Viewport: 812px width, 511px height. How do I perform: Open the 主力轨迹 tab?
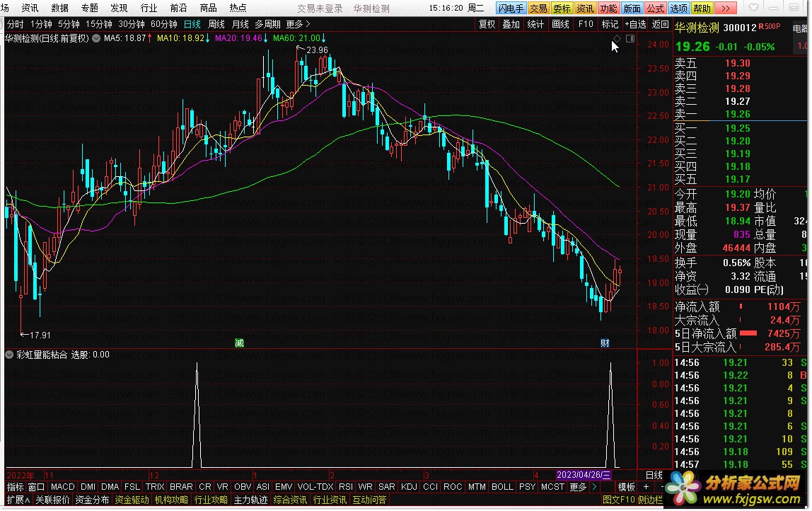point(250,500)
